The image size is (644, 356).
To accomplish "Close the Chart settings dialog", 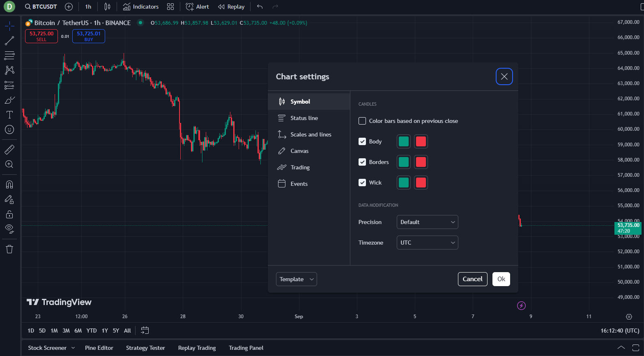I will tap(504, 76).
